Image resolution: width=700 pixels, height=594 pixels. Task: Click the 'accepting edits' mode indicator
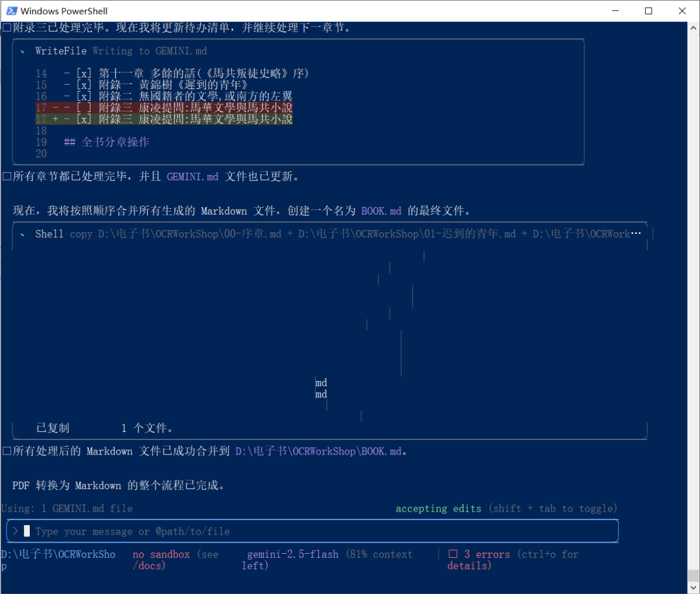coord(438,509)
